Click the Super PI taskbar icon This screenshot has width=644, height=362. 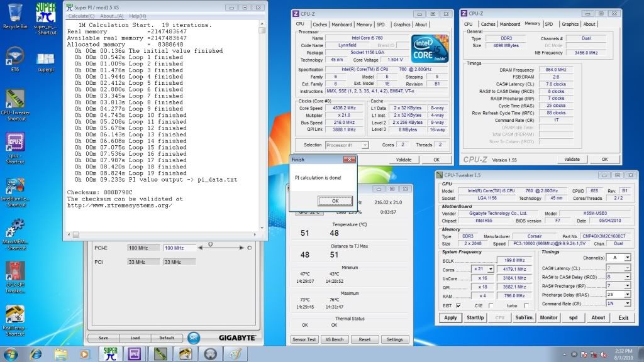click(x=110, y=353)
